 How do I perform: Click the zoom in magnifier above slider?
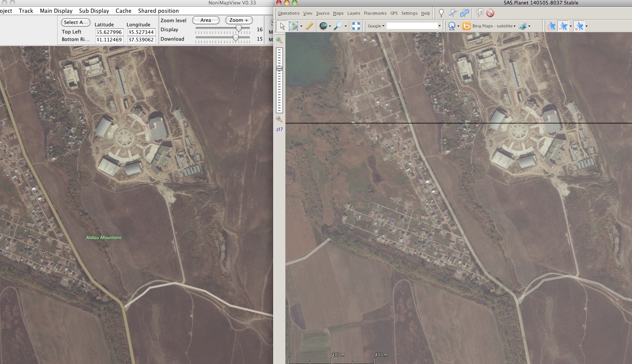coord(279,40)
